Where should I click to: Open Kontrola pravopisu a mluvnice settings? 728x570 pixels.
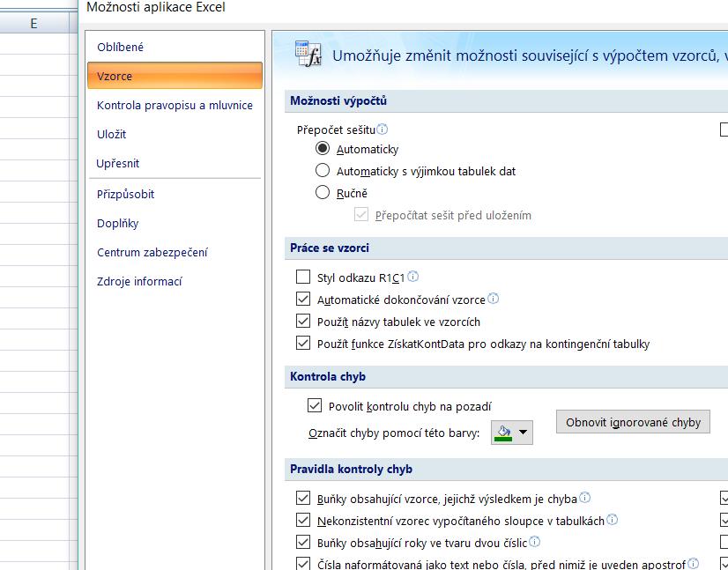point(175,106)
